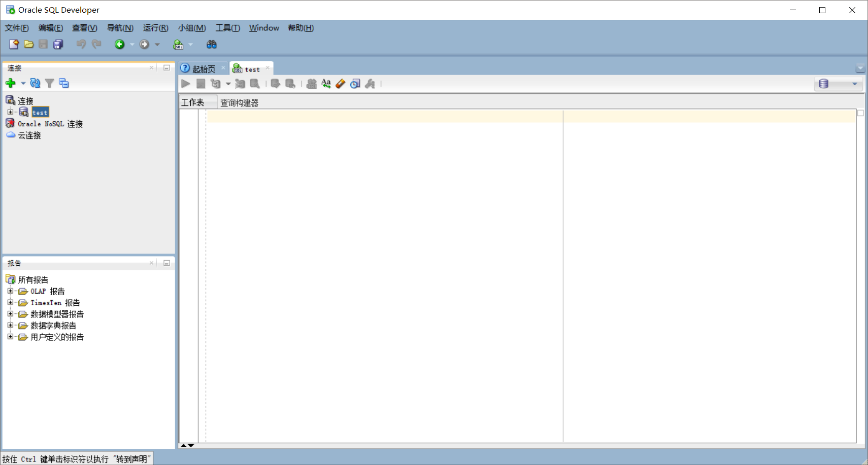Add a new connection with the green plus
The height and width of the screenshot is (465, 868).
click(x=11, y=83)
